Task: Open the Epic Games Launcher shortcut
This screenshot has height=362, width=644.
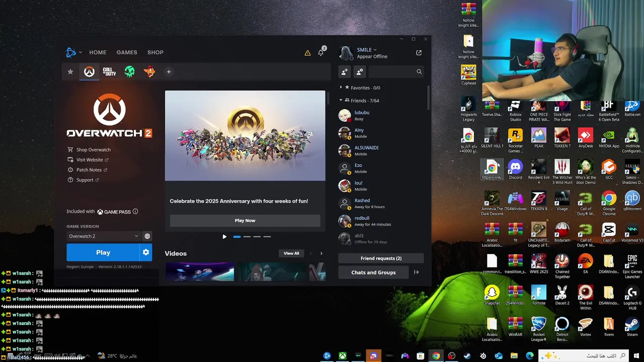Action: click(632, 266)
